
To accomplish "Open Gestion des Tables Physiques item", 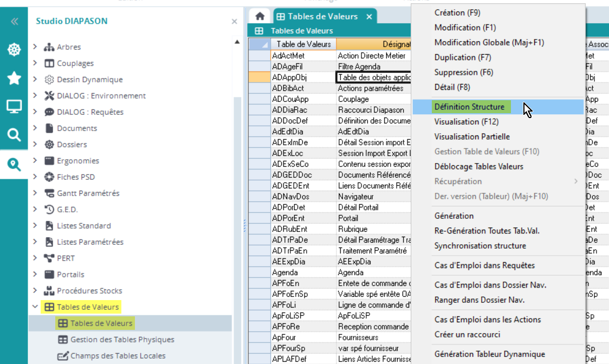I will 122,340.
